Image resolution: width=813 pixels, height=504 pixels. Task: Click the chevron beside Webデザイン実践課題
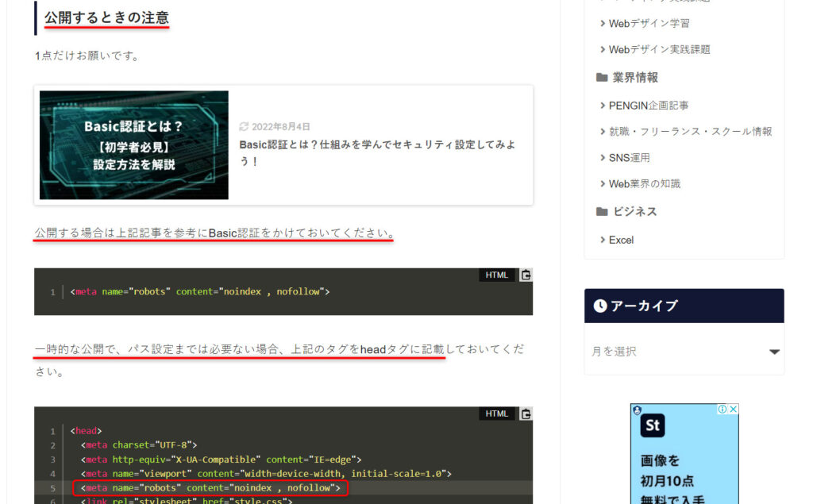(x=603, y=50)
